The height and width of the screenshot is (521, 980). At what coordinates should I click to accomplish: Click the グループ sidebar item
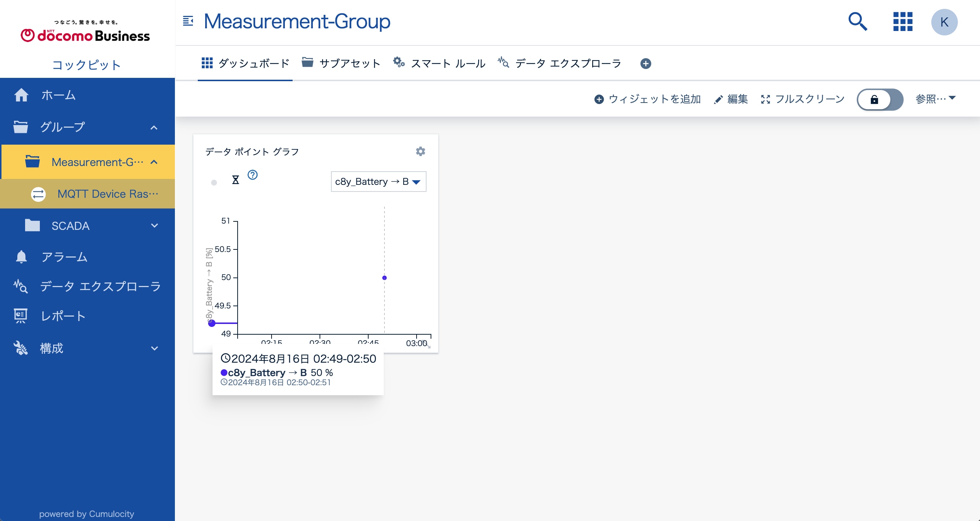[87, 127]
